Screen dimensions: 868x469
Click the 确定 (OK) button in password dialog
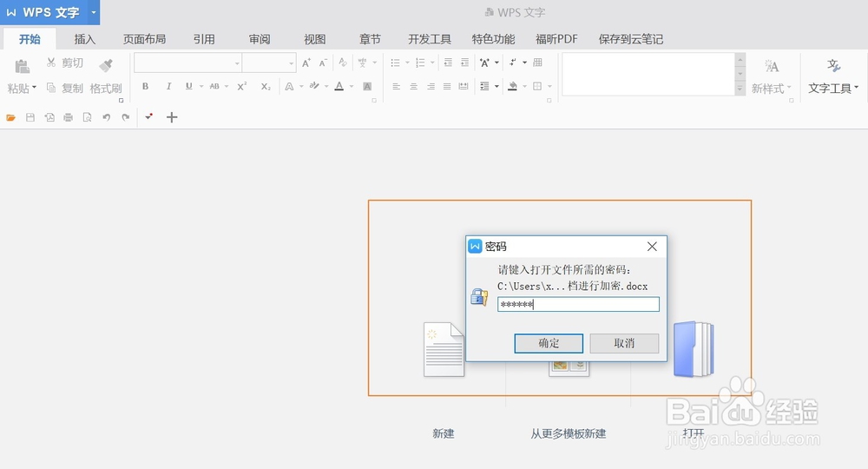coord(549,343)
